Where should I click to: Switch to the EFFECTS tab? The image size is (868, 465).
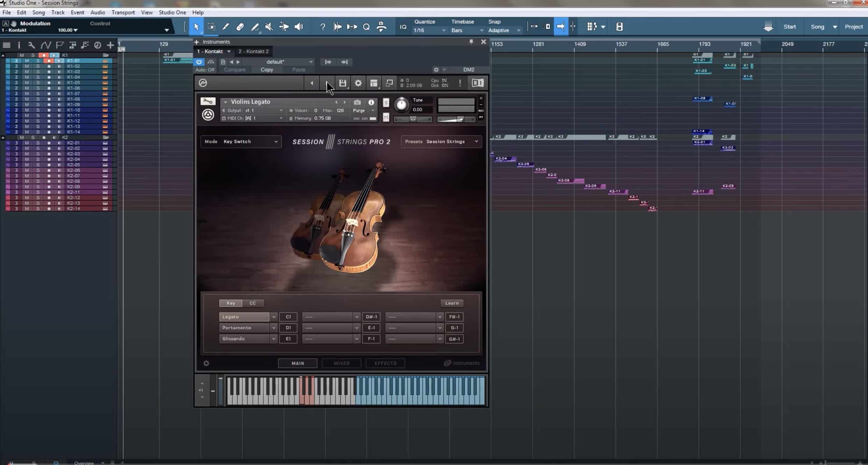click(x=385, y=363)
